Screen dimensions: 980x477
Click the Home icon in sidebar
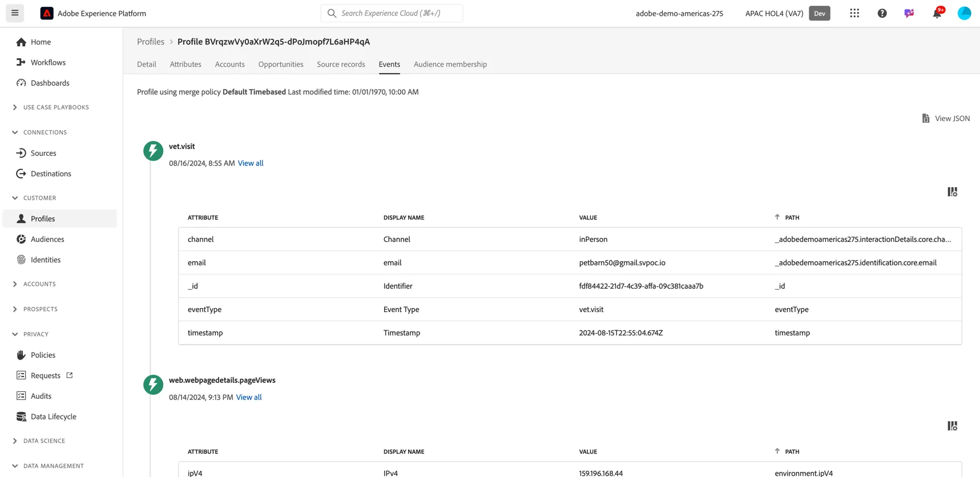tap(21, 42)
